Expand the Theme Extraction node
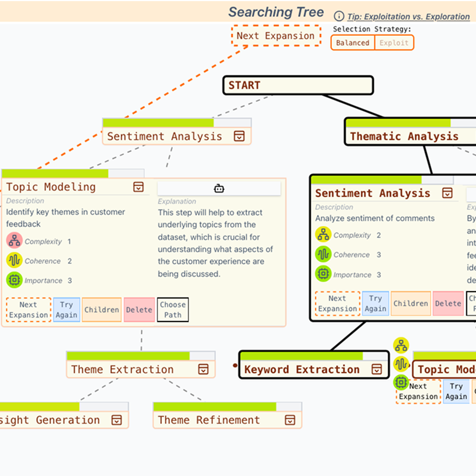The image size is (476, 476). [x=203, y=369]
